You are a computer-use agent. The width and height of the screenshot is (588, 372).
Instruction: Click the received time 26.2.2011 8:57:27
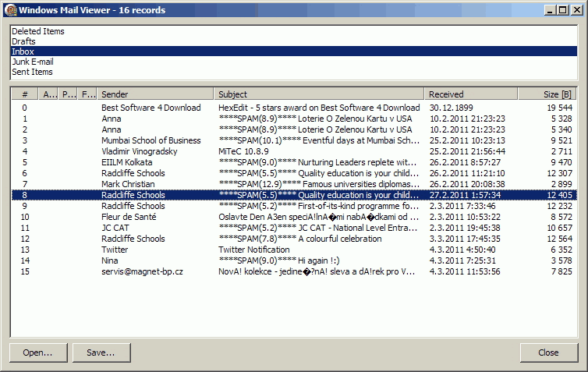click(465, 162)
